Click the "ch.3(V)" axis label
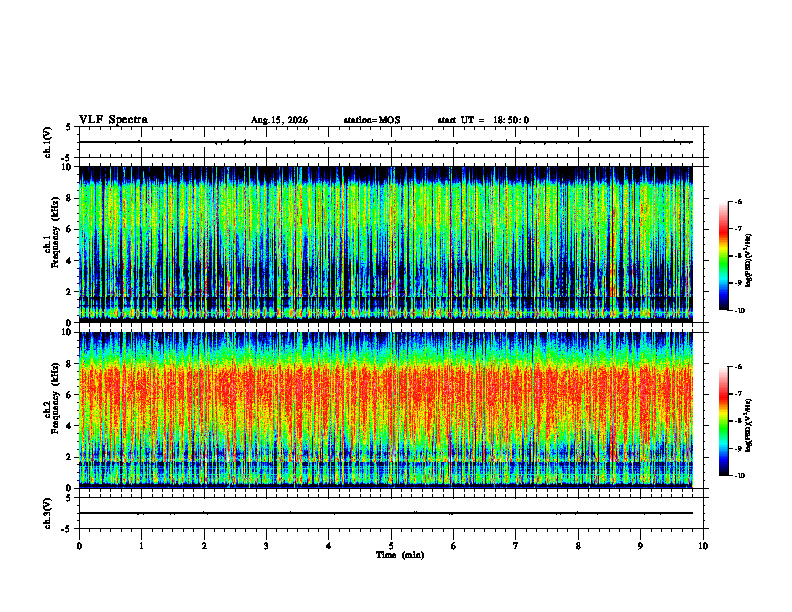 47,513
